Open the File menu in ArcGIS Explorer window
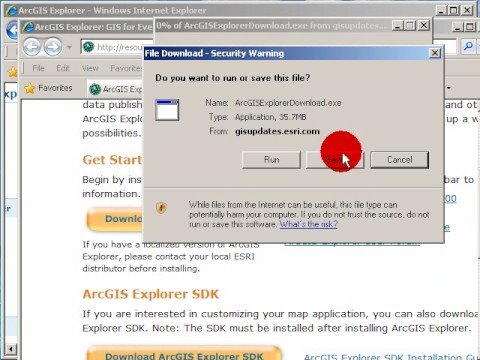The image size is (480, 360). tap(38, 68)
